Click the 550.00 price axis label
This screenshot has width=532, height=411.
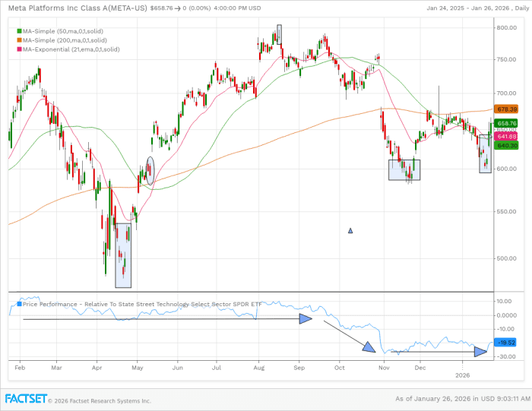click(507, 212)
